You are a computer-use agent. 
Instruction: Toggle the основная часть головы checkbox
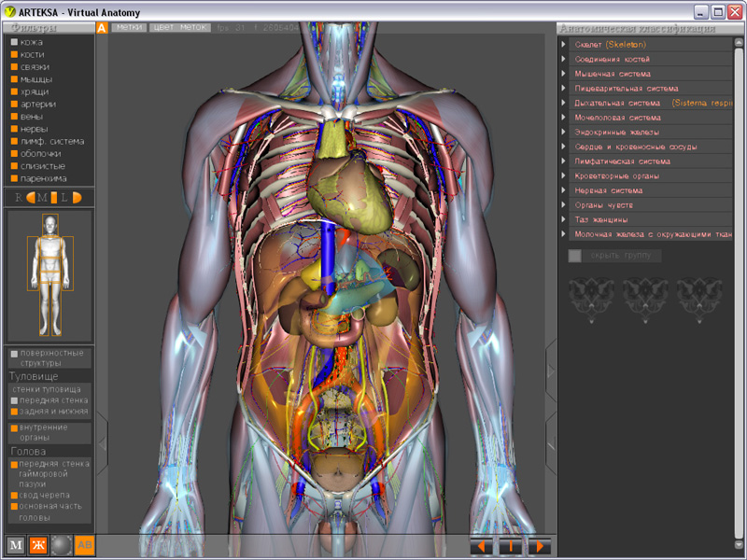14,507
